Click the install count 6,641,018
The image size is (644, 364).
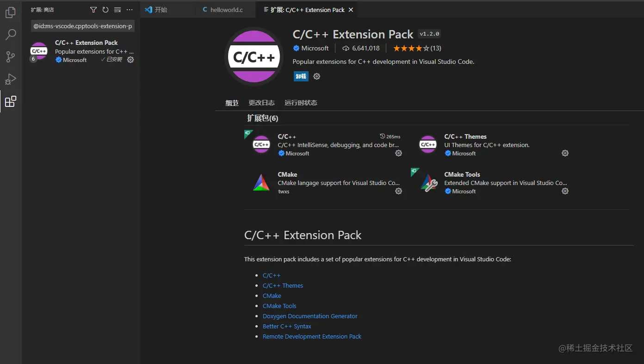coord(361,48)
